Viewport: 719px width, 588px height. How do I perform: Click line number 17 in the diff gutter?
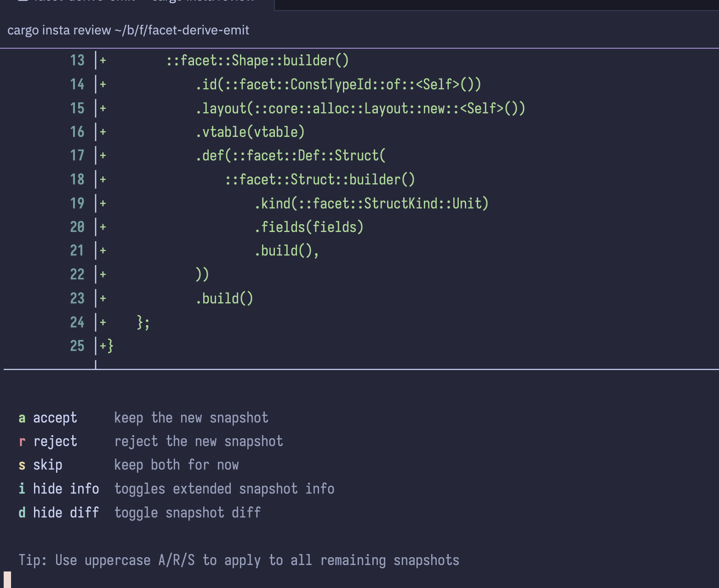tap(77, 156)
